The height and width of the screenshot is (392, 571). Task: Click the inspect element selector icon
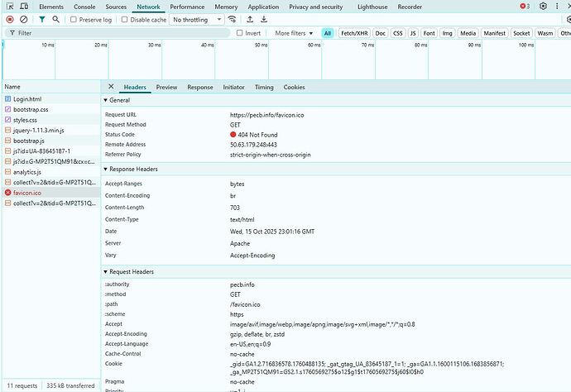pos(9,7)
